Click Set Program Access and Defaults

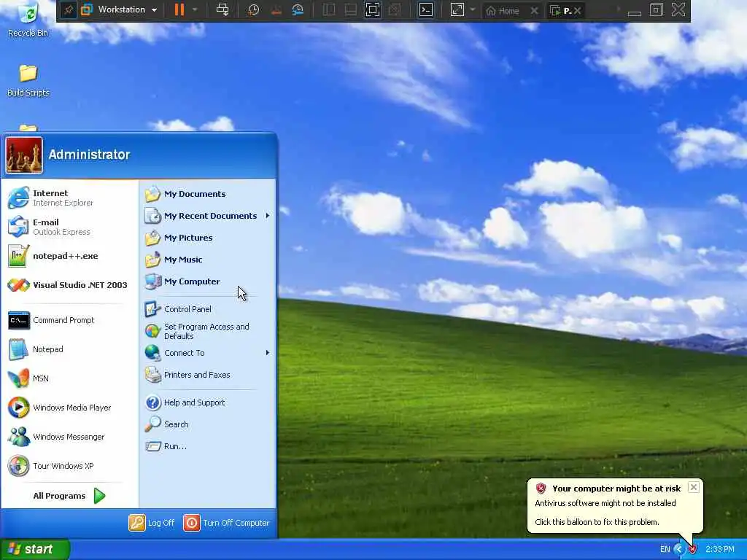208,331
